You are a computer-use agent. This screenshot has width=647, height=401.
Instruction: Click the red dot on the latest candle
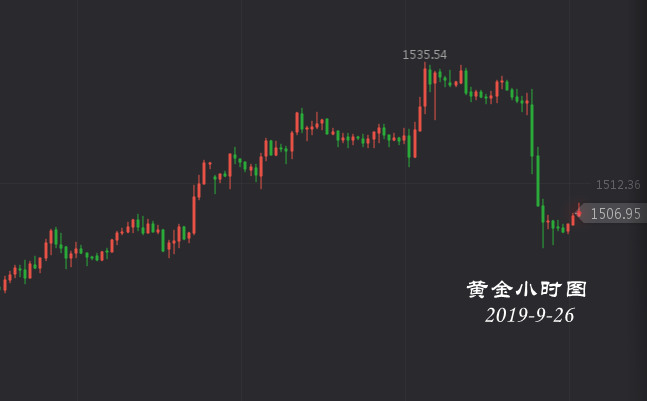[x=579, y=213]
